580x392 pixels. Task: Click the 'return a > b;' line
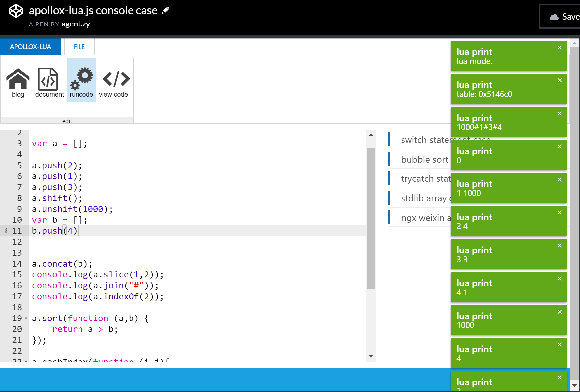point(85,329)
